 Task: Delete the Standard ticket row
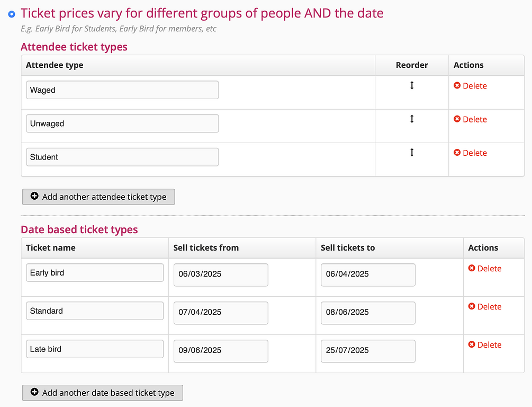tap(485, 306)
